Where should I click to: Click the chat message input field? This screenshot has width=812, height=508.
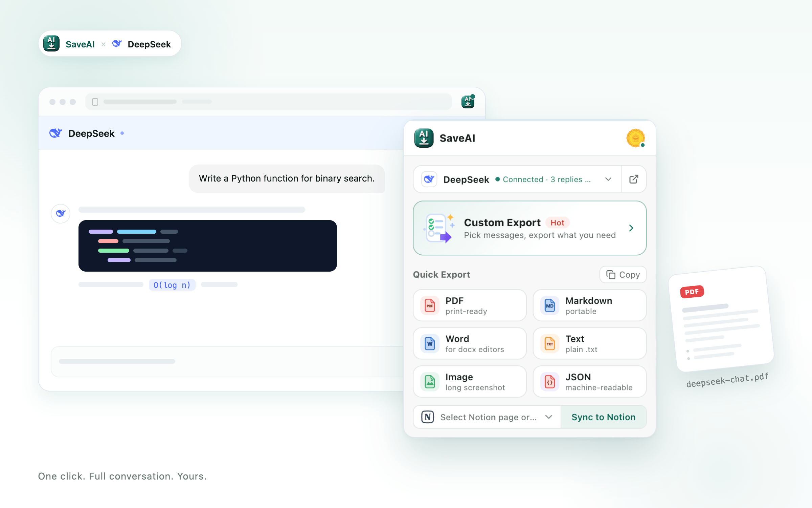coord(227,361)
